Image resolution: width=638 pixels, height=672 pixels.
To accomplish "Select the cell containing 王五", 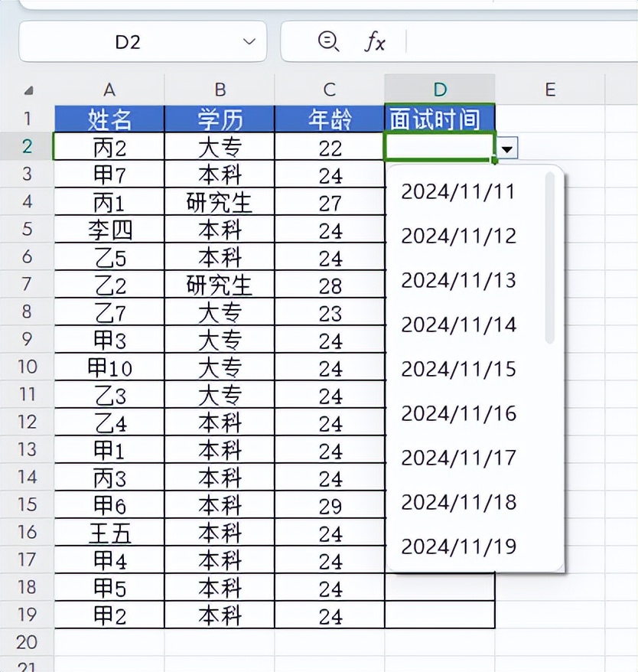I will (x=109, y=532).
